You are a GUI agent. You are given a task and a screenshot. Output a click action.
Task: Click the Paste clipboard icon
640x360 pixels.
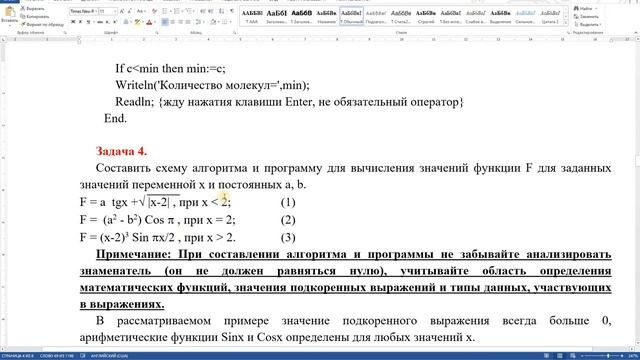click(x=9, y=12)
